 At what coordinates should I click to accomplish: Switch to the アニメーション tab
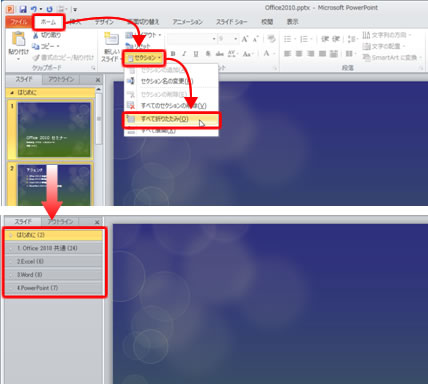click(187, 22)
